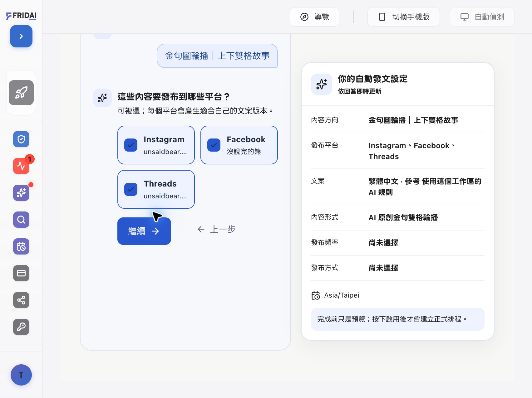Click the Asia/Taipei timezone text
This screenshot has height=398, width=532.
[342, 295]
